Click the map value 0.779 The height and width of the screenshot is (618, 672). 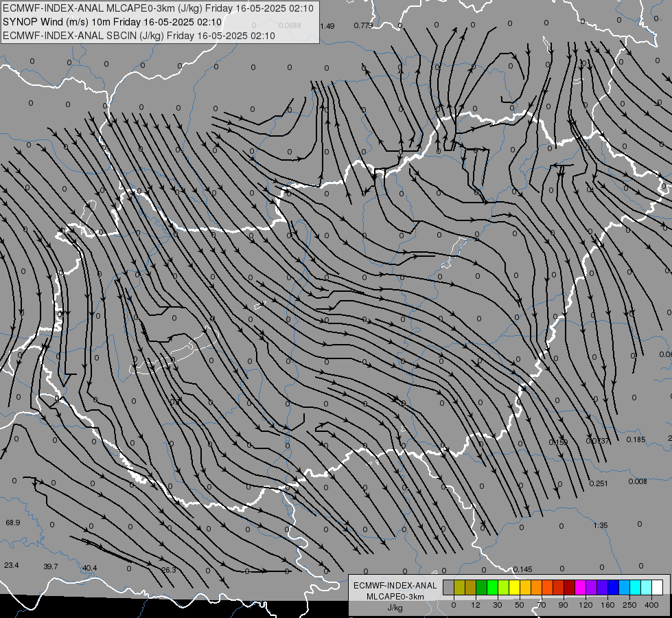pos(363,25)
